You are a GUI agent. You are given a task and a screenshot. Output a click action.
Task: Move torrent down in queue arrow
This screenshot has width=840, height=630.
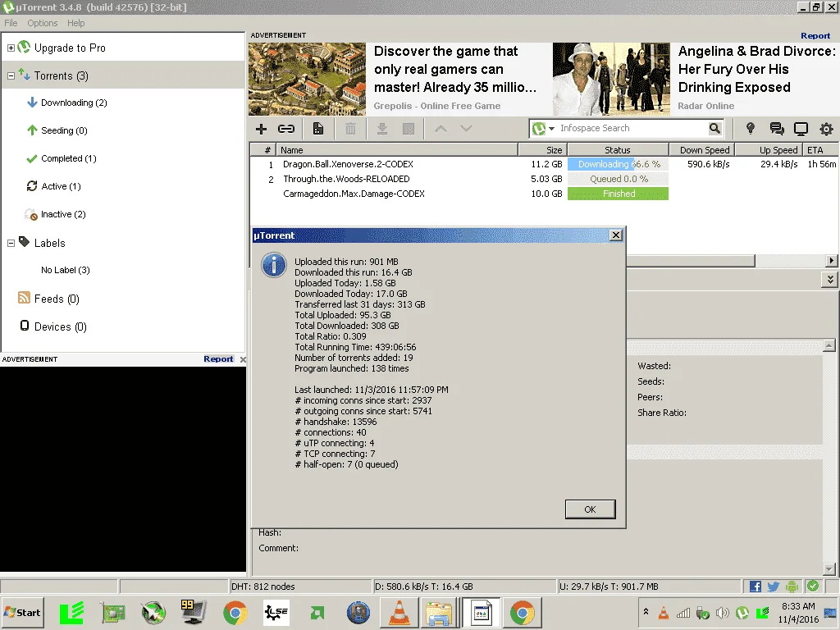[x=466, y=129]
